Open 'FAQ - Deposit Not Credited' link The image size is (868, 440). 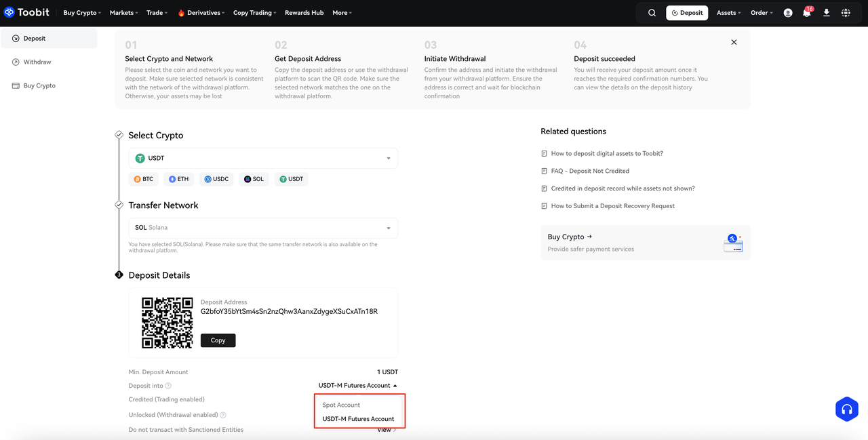590,172
